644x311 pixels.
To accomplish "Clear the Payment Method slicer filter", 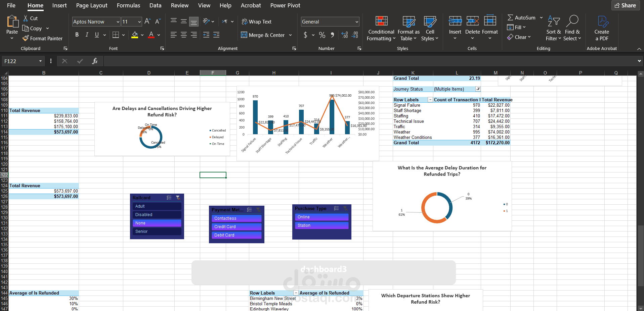I will click(258, 210).
